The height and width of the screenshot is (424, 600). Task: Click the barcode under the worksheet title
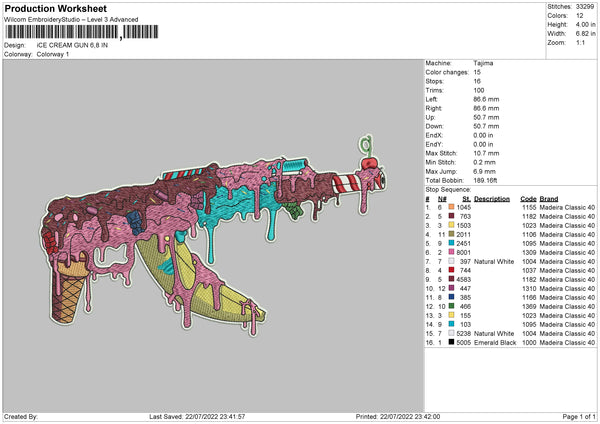click(x=81, y=32)
